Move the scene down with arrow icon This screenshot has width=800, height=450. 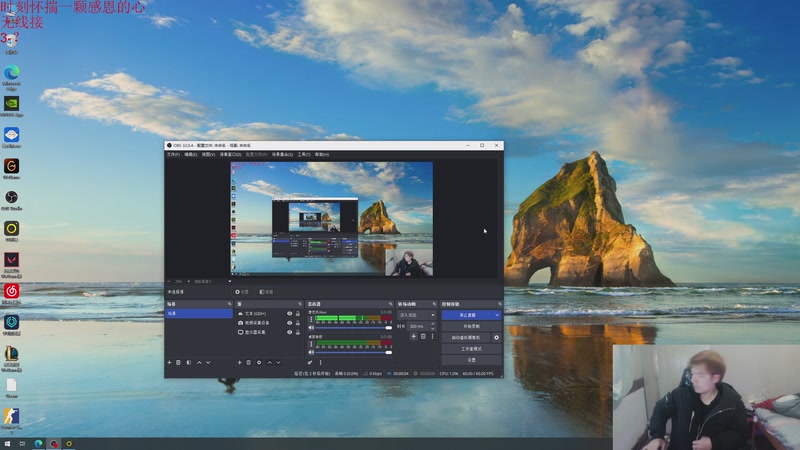(x=208, y=362)
